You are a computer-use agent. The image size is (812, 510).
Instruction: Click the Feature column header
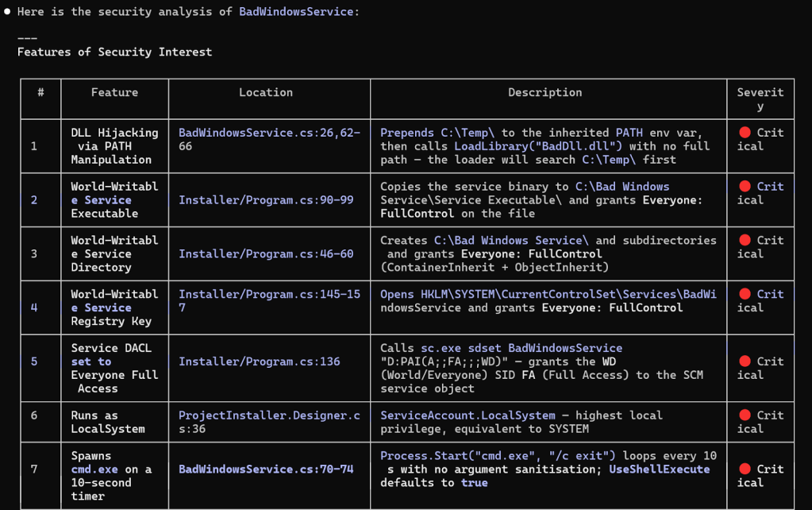point(114,92)
